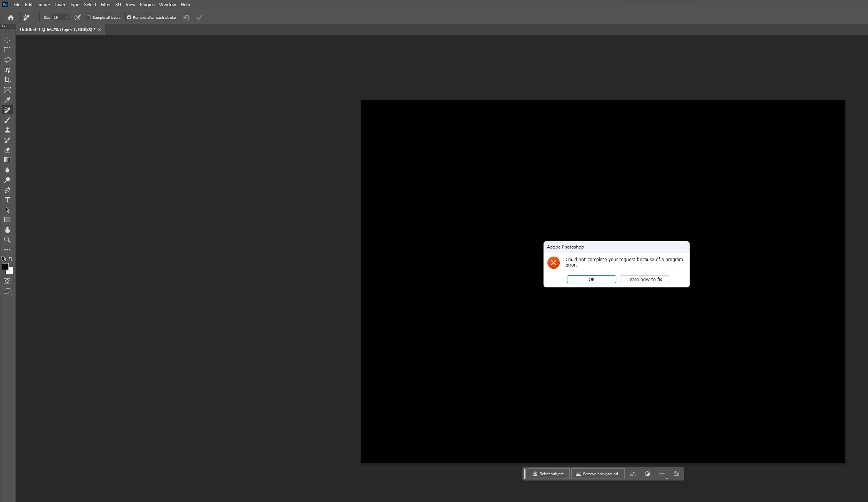Image resolution: width=868 pixels, height=502 pixels.
Task: Open more options in contextual task bar
Action: (x=662, y=474)
